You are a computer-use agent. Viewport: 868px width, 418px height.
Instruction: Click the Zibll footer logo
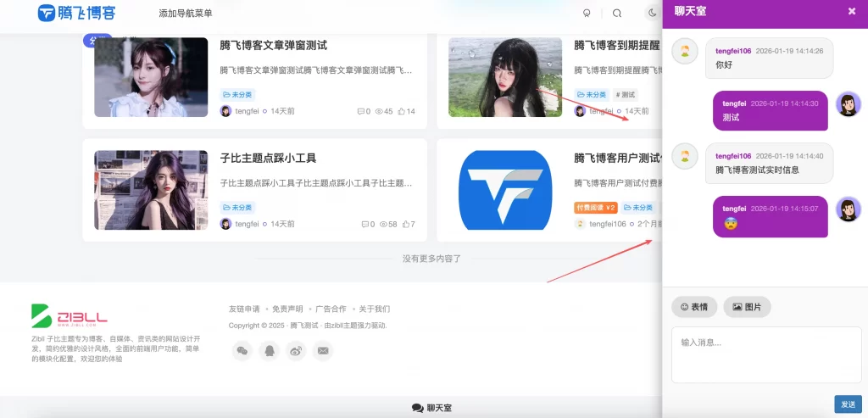point(70,315)
